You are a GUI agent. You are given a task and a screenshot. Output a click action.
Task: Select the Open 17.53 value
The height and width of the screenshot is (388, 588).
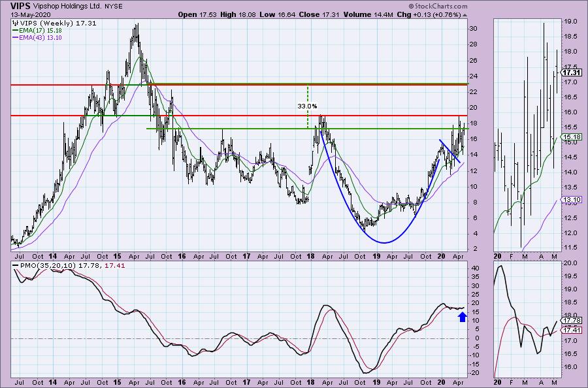pyautogui.click(x=197, y=14)
